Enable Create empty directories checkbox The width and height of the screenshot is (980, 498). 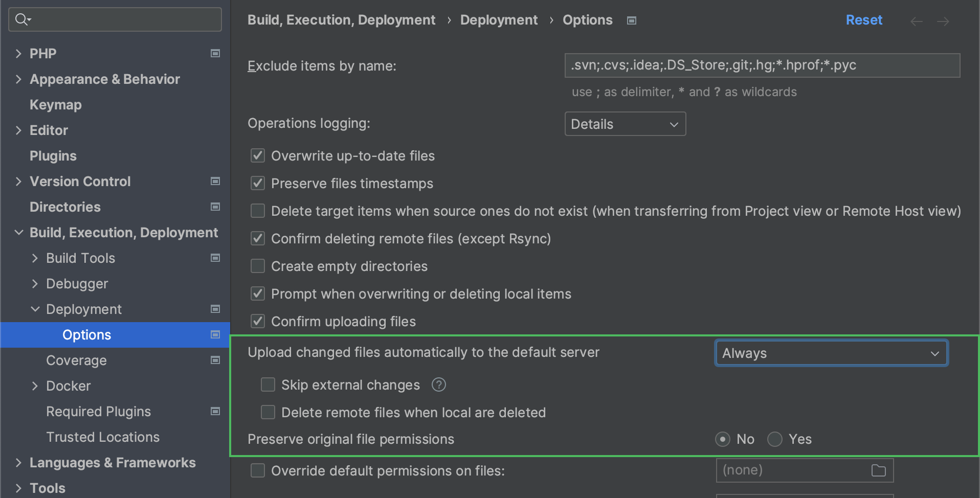258,266
